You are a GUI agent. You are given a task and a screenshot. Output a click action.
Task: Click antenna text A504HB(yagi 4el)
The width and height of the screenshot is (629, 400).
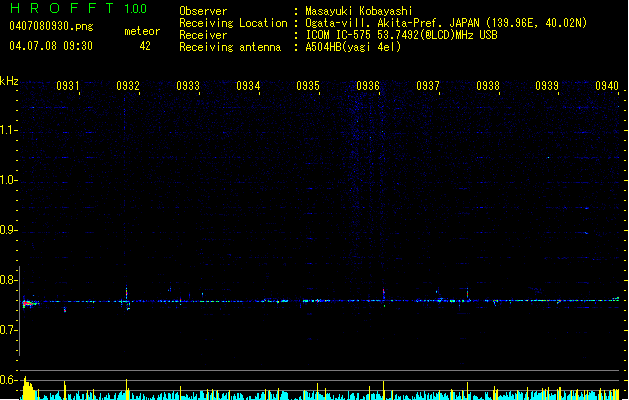tap(353, 47)
